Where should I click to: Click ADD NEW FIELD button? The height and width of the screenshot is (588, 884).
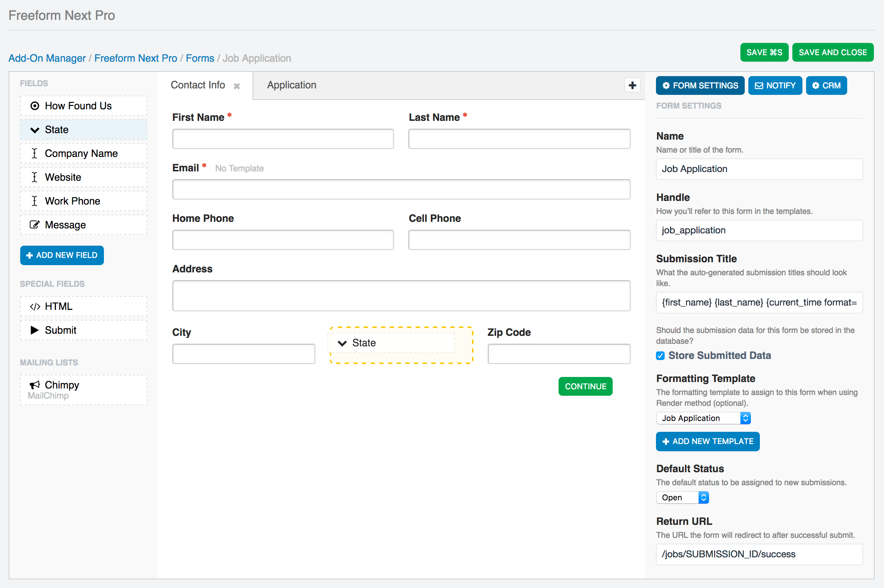click(x=62, y=255)
